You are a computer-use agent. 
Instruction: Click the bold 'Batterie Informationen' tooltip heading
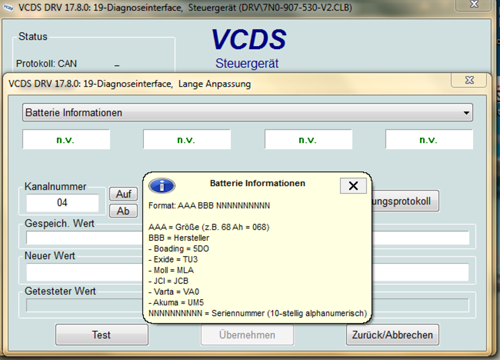tap(258, 183)
